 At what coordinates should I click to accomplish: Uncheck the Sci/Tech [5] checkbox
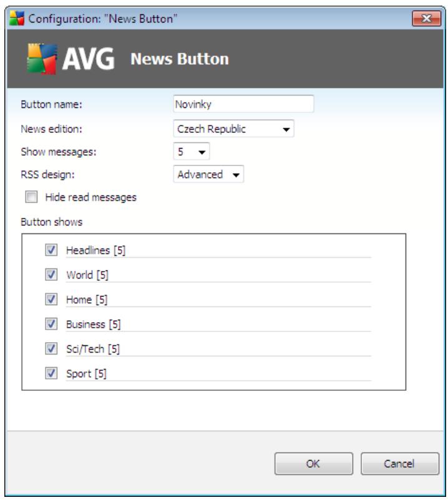pos(51,348)
